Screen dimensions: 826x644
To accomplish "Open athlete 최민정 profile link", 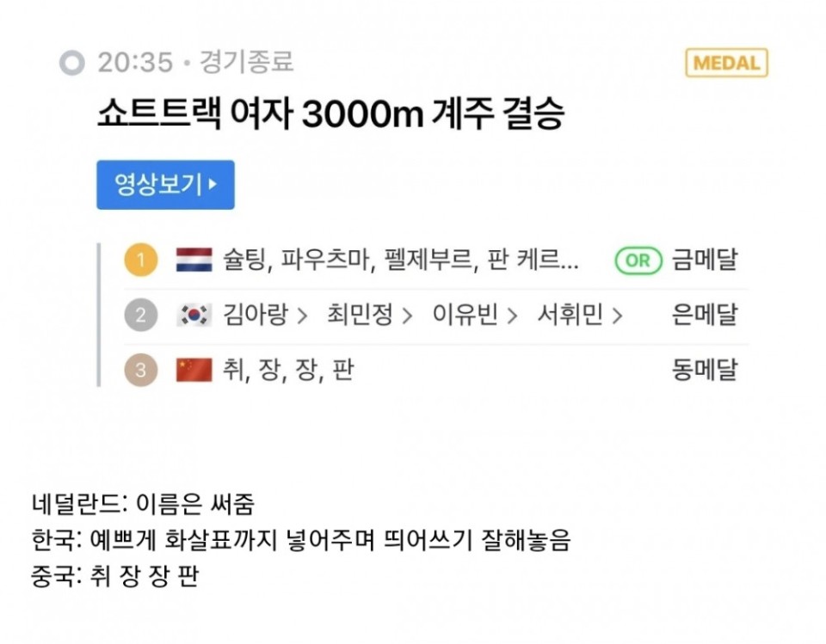I will (360, 315).
